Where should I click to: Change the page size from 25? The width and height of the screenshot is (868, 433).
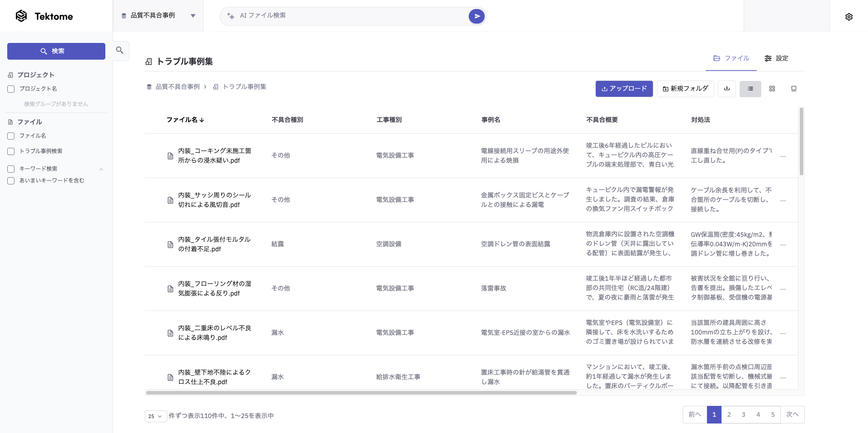point(156,416)
